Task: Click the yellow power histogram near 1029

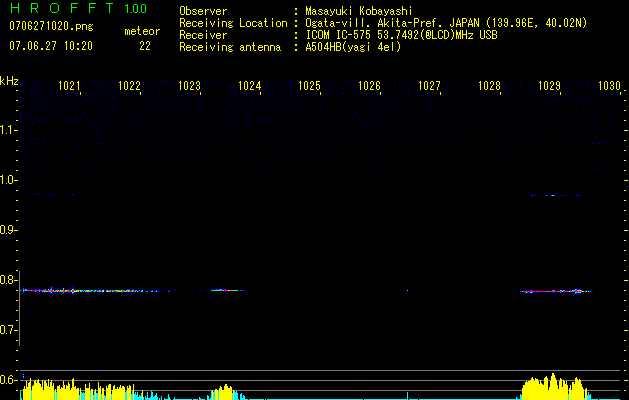Action: [556, 387]
